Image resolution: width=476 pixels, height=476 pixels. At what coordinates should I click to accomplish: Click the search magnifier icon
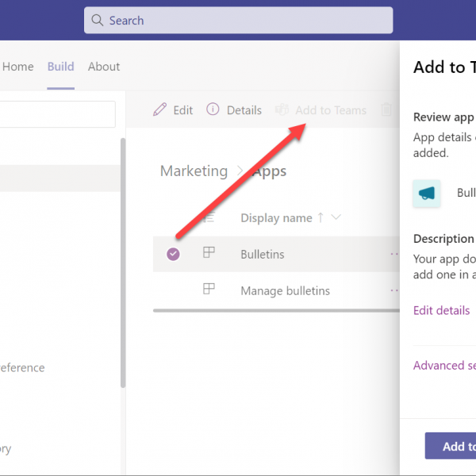(98, 21)
